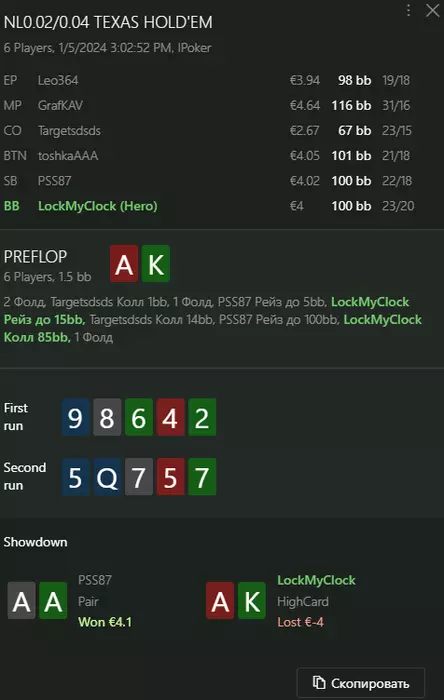
Task: Select the 9 card in first run
Action: pos(75,417)
